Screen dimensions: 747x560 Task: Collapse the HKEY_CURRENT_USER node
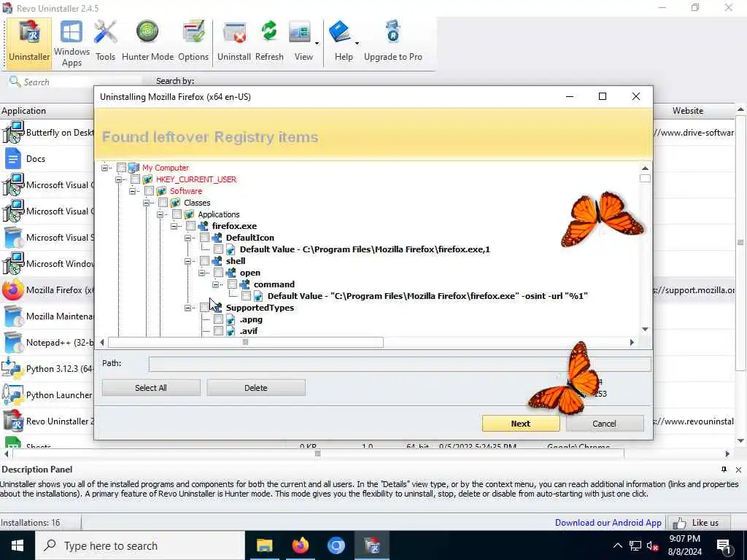point(119,179)
